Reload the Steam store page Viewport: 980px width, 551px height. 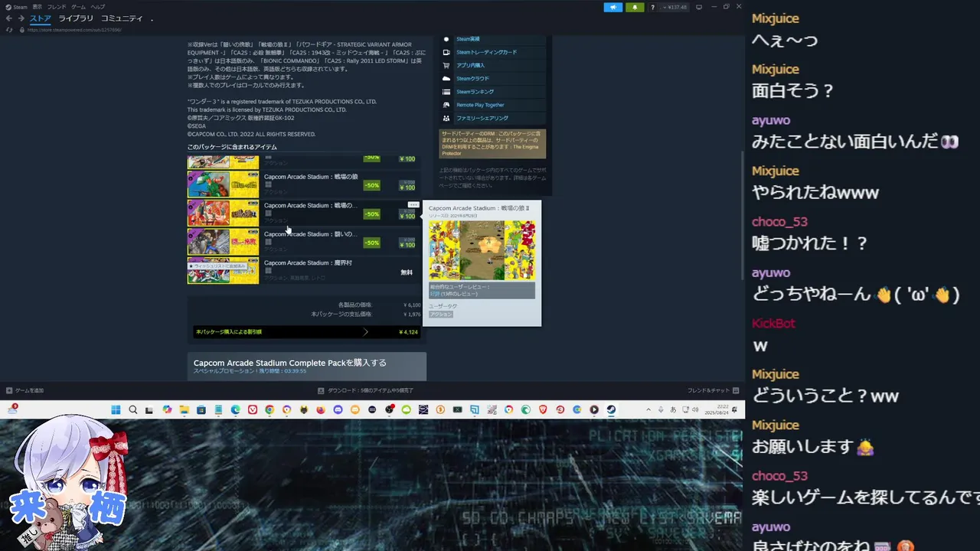click(9, 30)
